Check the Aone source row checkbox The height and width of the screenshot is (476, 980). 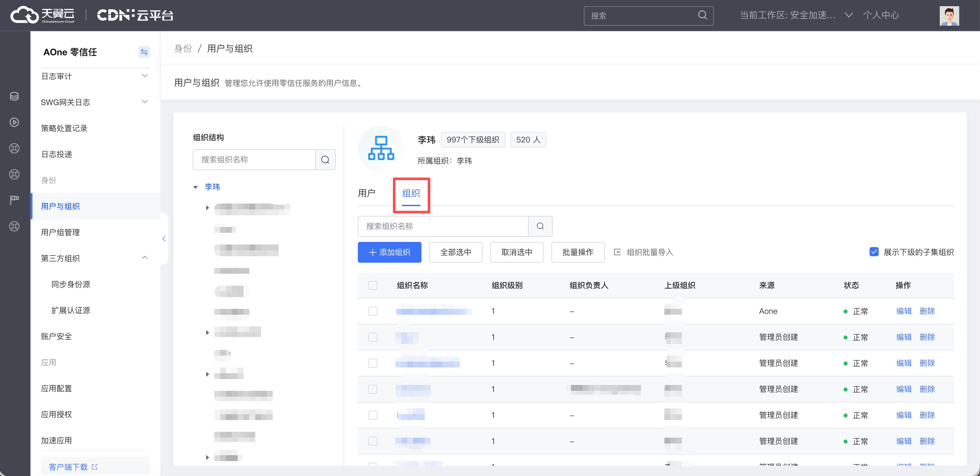(x=372, y=311)
